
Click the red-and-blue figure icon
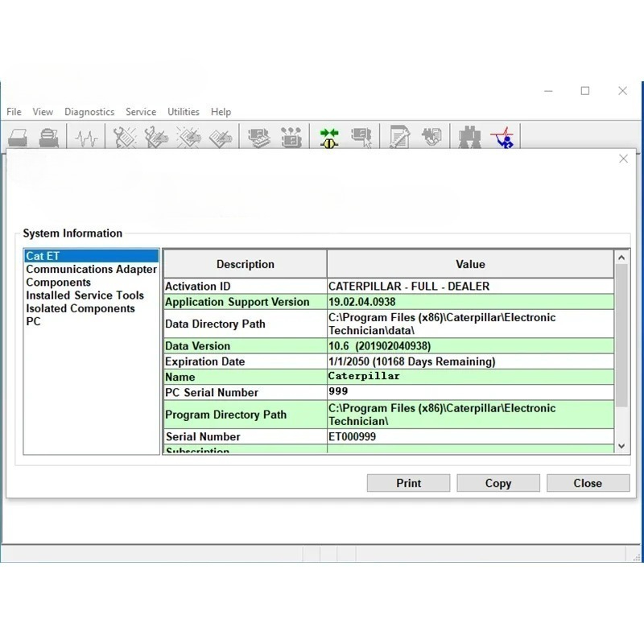pos(502,137)
